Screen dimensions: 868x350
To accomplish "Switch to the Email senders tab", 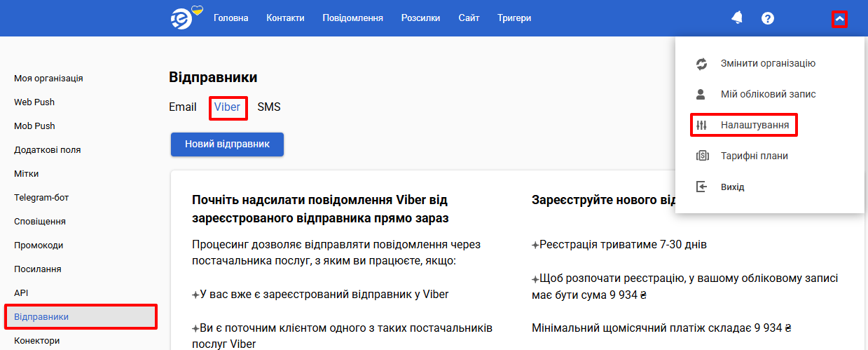I will pos(183,107).
